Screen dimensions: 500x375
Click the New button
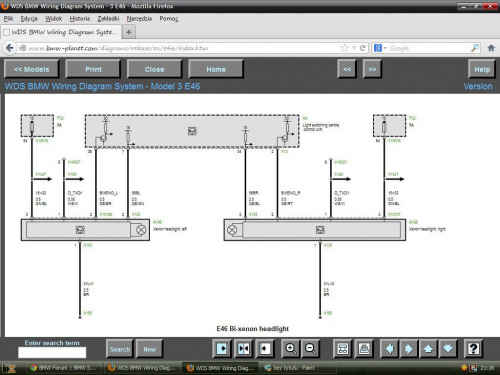point(149,349)
